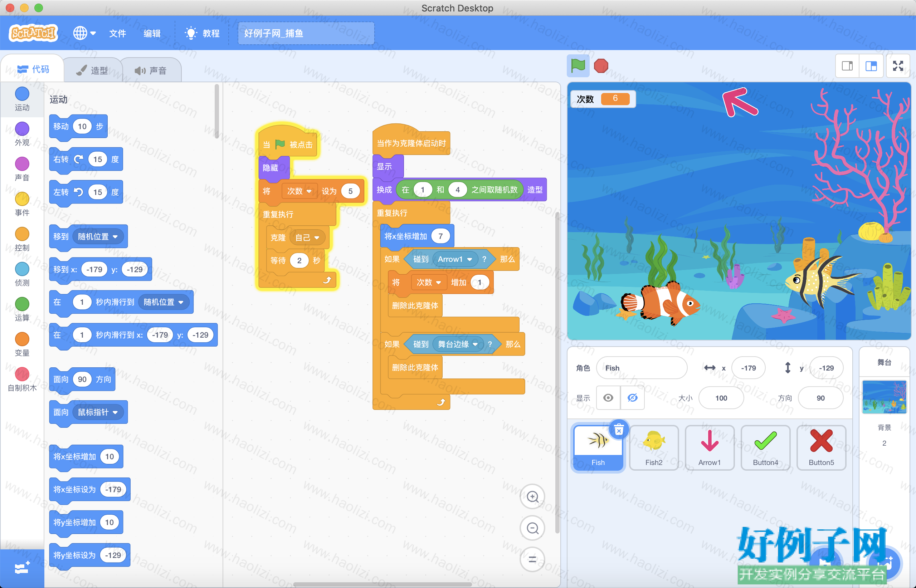Screen dimensions: 916x588
Task: Select the Button5 red X sprite
Action: (x=821, y=448)
